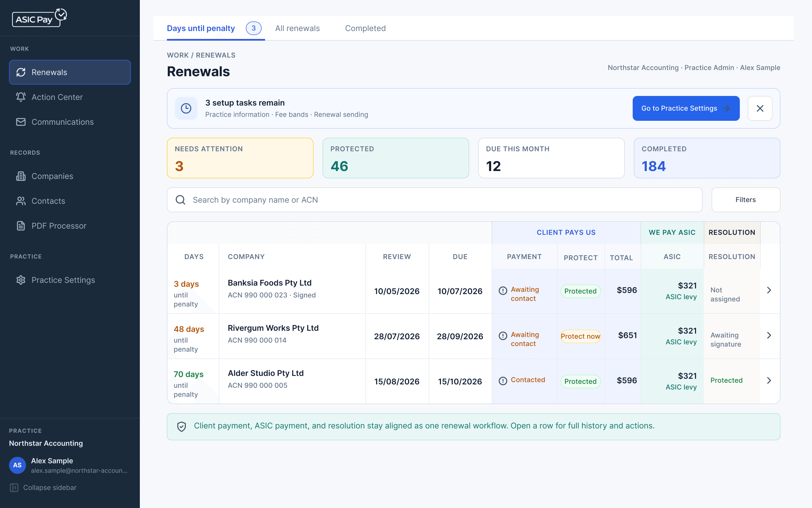Click the Protect now badge for Rivergum Works

pos(581,336)
